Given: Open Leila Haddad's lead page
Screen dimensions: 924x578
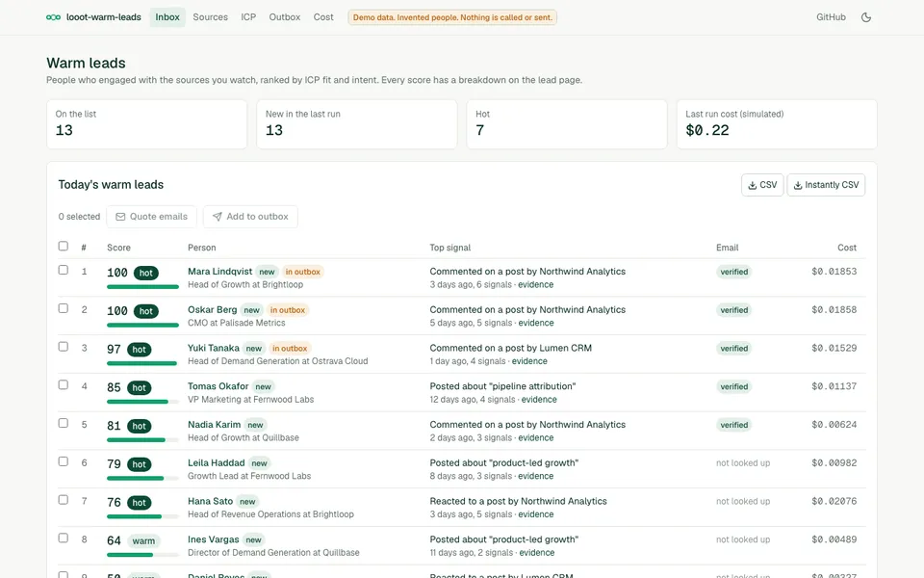Looking at the screenshot, I should (217, 463).
